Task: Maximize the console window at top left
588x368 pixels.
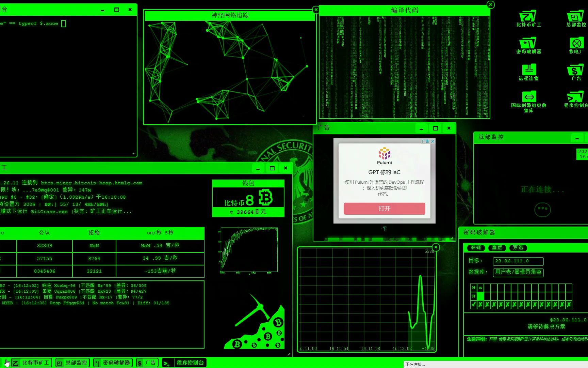Action: pyautogui.click(x=116, y=10)
